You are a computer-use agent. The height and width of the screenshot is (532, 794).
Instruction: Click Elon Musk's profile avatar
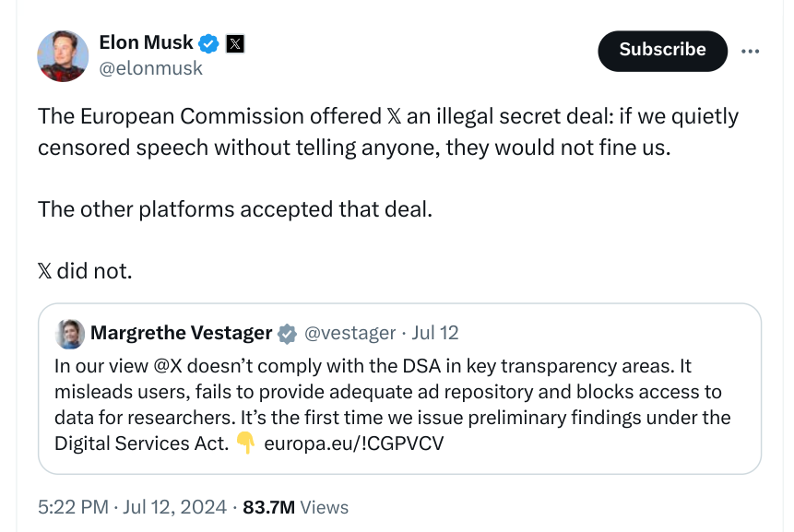click(63, 54)
